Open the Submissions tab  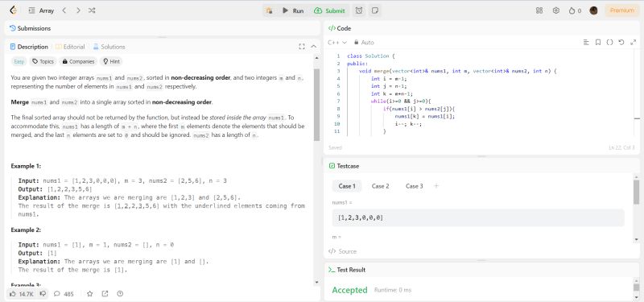[x=30, y=28]
